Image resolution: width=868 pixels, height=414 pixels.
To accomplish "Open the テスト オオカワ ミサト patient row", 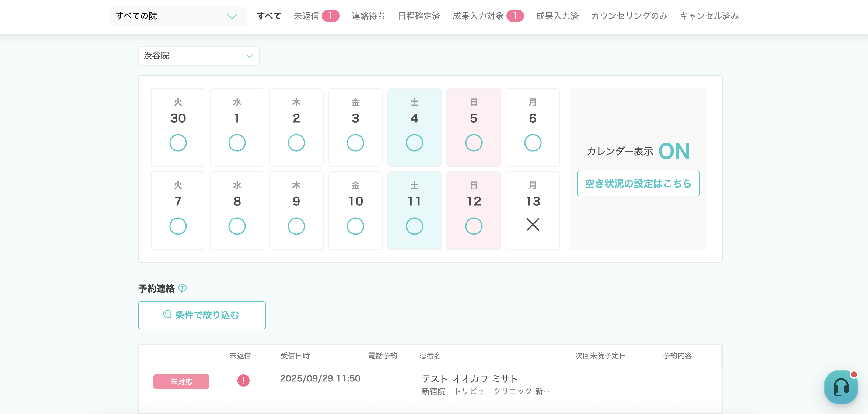I will coord(469,379).
